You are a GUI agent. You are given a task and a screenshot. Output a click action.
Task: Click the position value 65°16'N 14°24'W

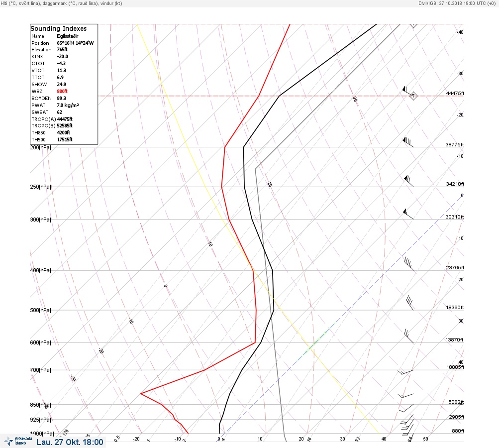[76, 43]
